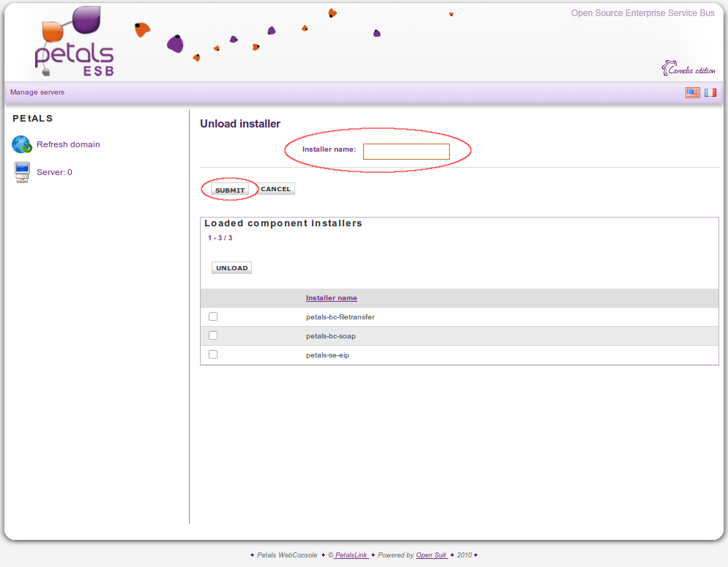
Task: Click the globe icon beside Refresh domain
Action: click(x=22, y=144)
